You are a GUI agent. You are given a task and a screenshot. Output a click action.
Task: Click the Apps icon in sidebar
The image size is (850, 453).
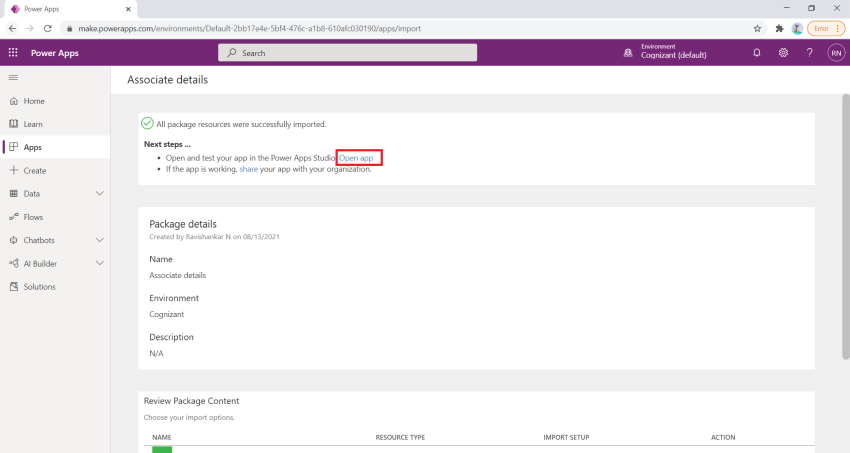pos(14,147)
